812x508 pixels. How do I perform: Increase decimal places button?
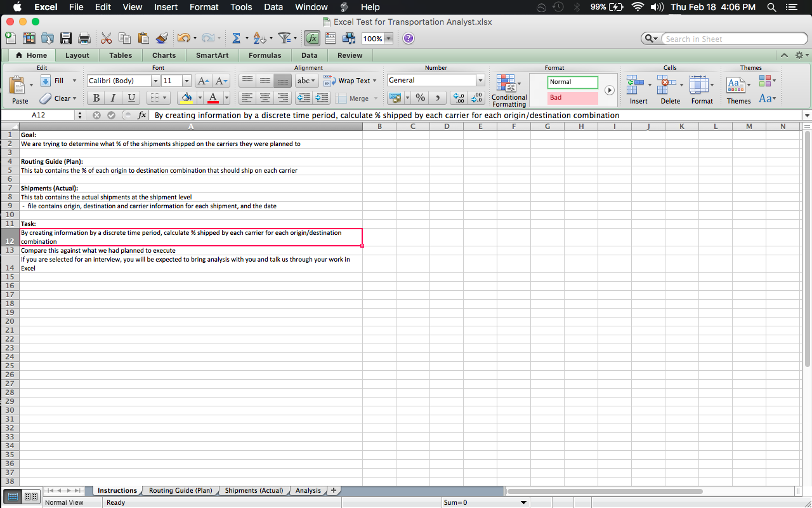pos(459,98)
